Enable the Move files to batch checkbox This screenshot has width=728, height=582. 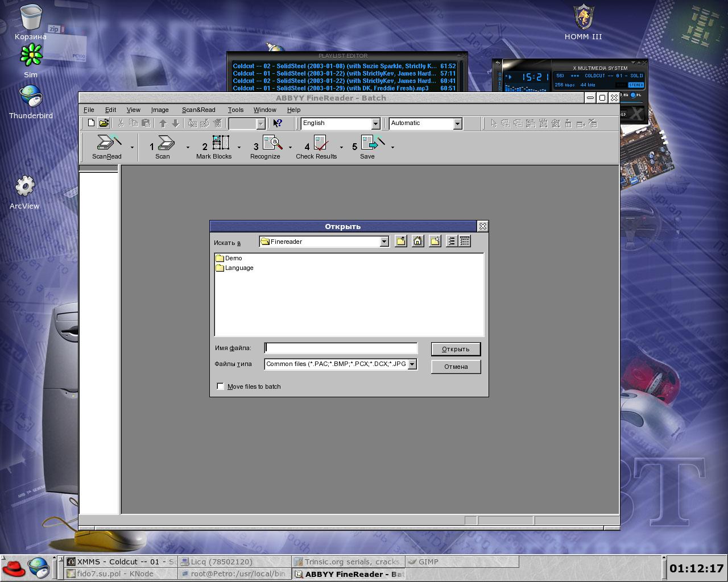221,386
